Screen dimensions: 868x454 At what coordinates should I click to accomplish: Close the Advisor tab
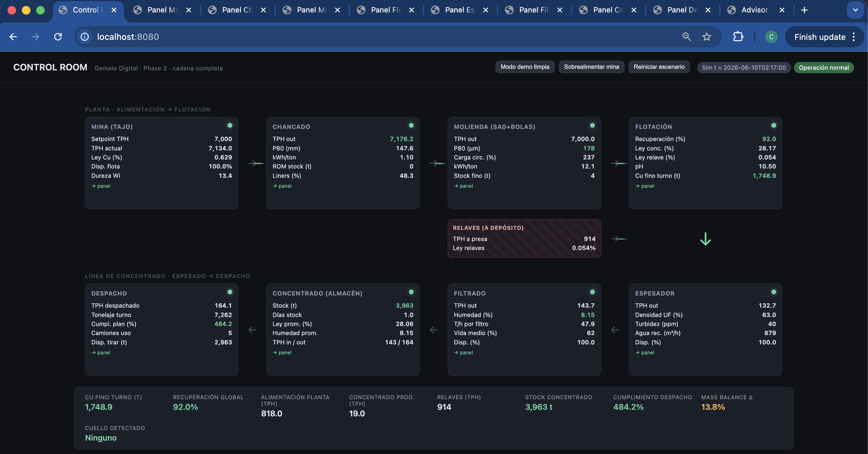tap(782, 10)
